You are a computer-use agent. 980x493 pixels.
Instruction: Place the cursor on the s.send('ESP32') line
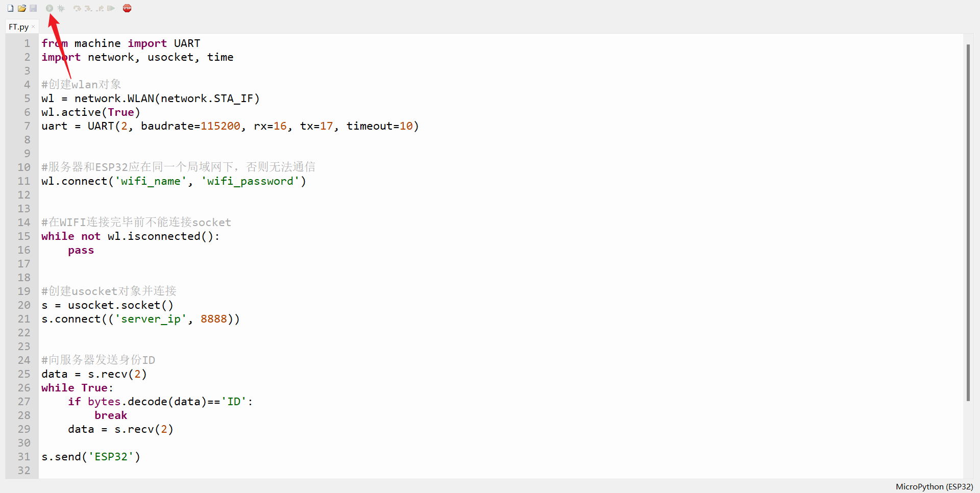(x=91, y=457)
